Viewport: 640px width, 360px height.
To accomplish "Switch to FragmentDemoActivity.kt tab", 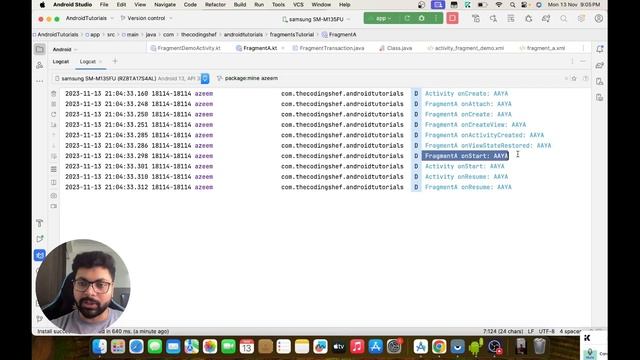I will tap(186, 48).
